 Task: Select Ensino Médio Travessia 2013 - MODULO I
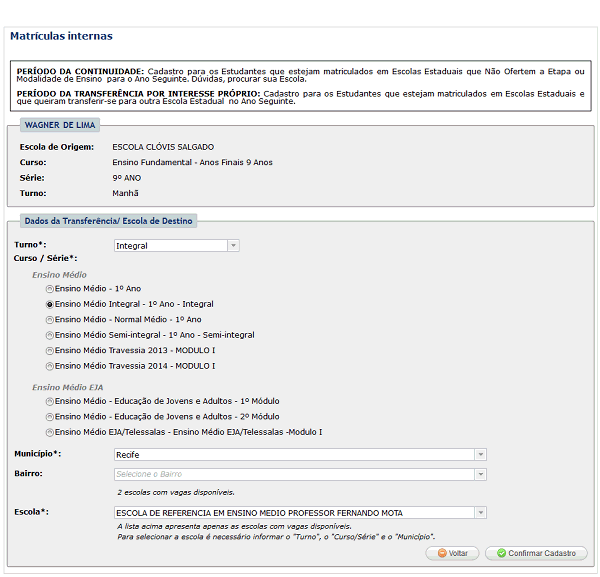coord(50,351)
